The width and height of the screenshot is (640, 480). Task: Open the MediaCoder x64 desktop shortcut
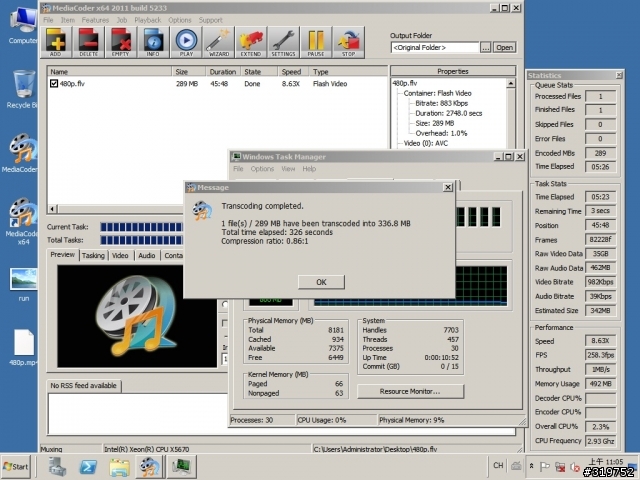22,221
